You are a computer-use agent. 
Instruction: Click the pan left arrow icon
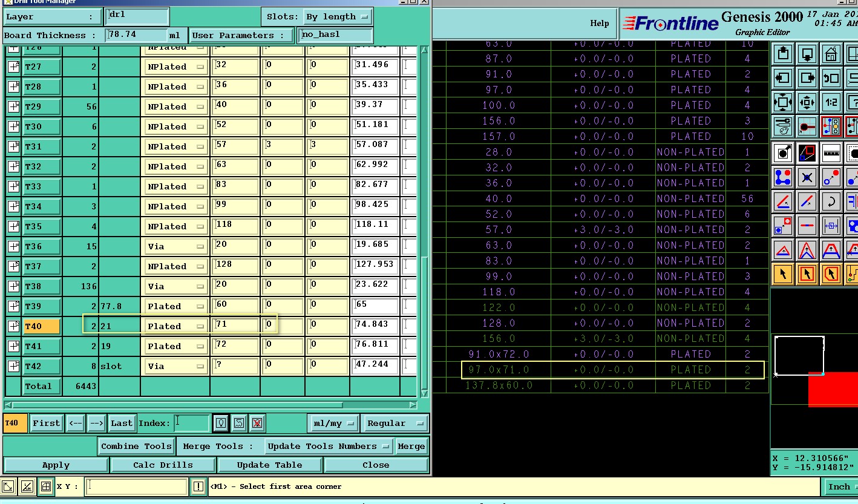click(x=783, y=77)
